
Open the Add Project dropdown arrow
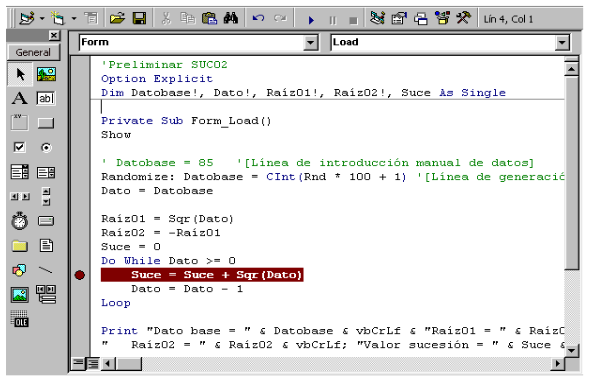(x=42, y=18)
